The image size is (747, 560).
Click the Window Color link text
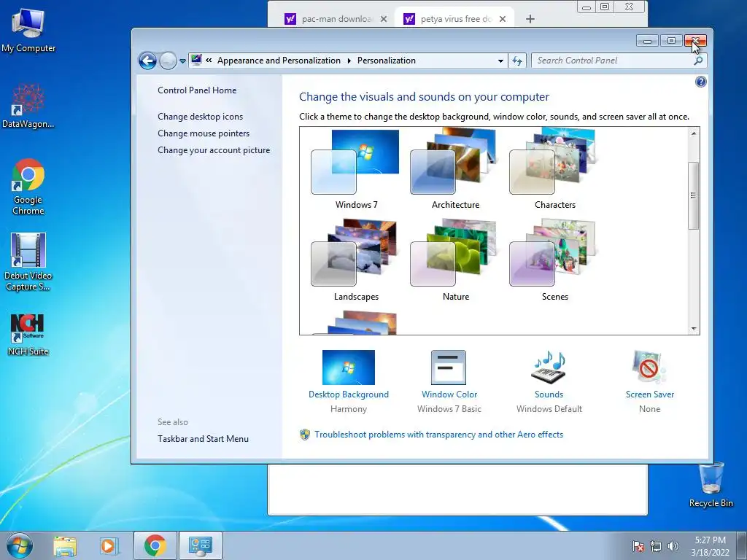point(449,394)
